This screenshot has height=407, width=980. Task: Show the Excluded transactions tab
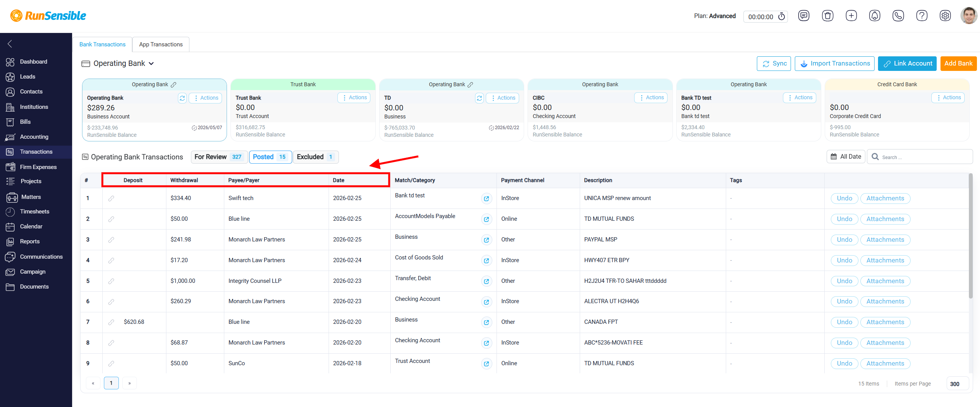point(316,157)
